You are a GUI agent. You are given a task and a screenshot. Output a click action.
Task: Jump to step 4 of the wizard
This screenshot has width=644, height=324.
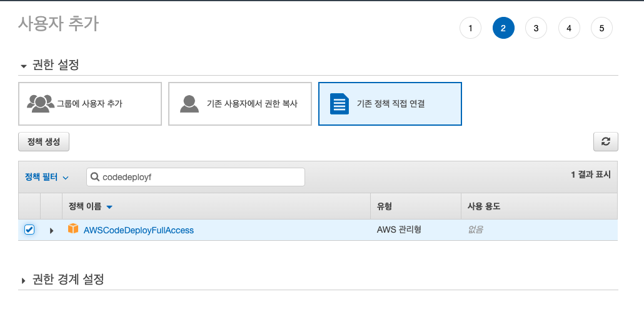coord(569,28)
